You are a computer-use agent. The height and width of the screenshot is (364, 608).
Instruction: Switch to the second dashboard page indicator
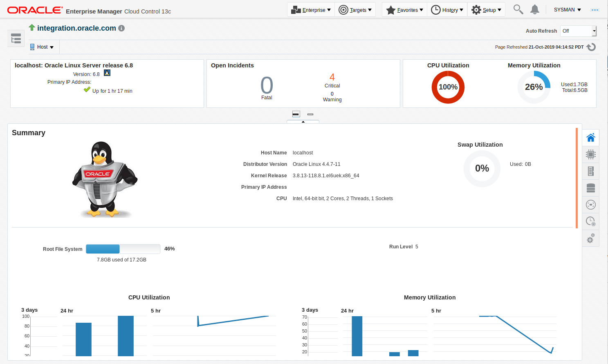[310, 114]
